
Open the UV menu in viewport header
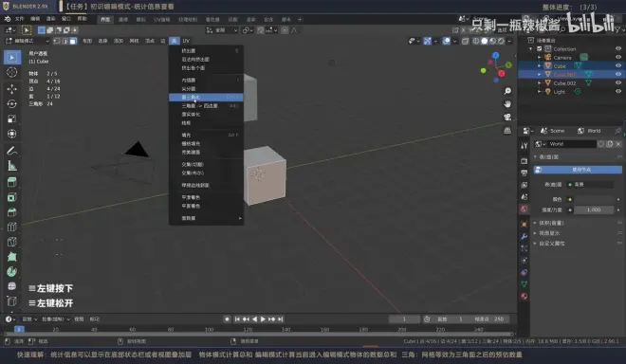click(186, 41)
